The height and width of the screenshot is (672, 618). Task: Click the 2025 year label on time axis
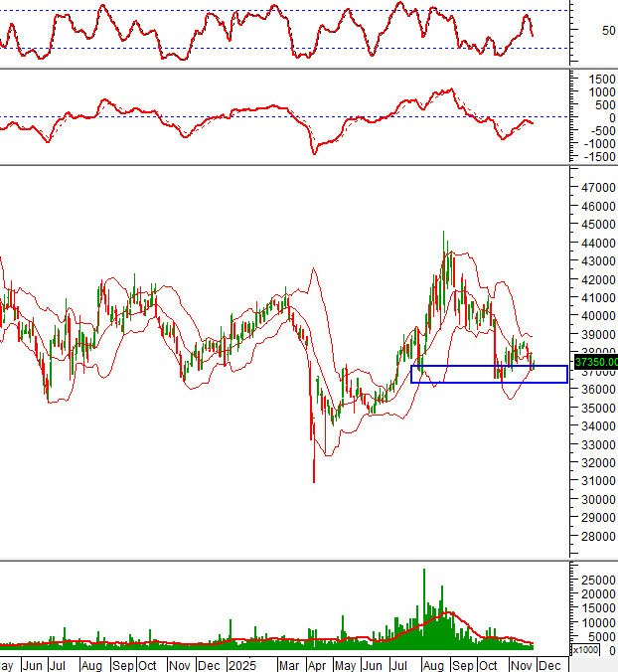click(242, 664)
